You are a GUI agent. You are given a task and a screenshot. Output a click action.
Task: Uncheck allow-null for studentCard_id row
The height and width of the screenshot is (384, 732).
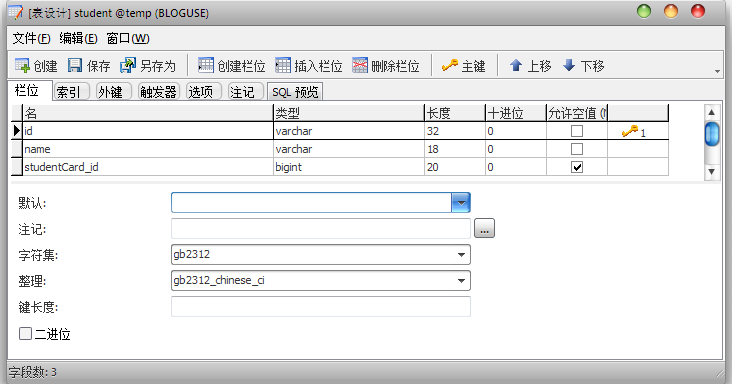coord(577,167)
